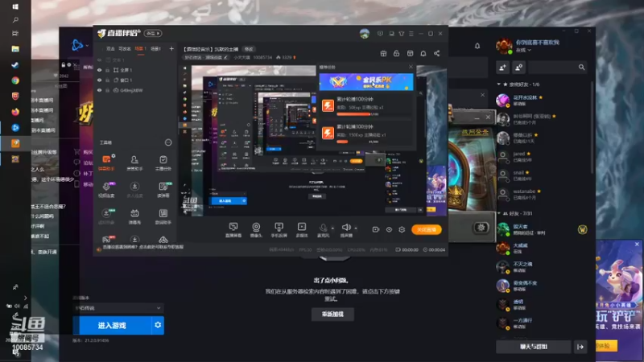Click the friends list scrollbar
Screen dimensions: 644x362
592,127
